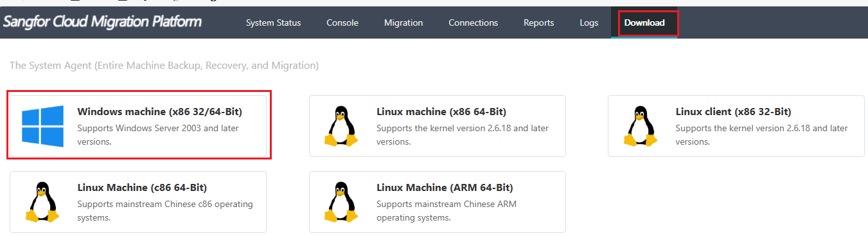Open the Reports tab
The width and height of the screenshot is (868, 236).
[x=538, y=23]
